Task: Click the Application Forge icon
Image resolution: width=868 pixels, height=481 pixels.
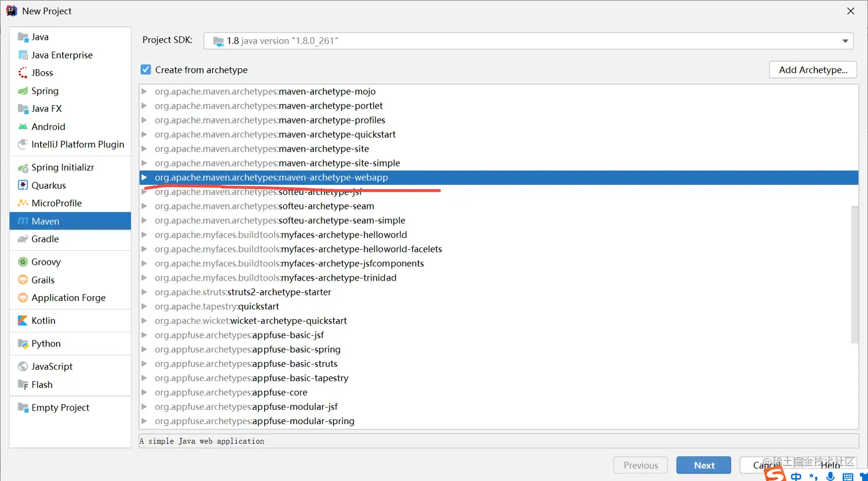Action: click(x=23, y=298)
